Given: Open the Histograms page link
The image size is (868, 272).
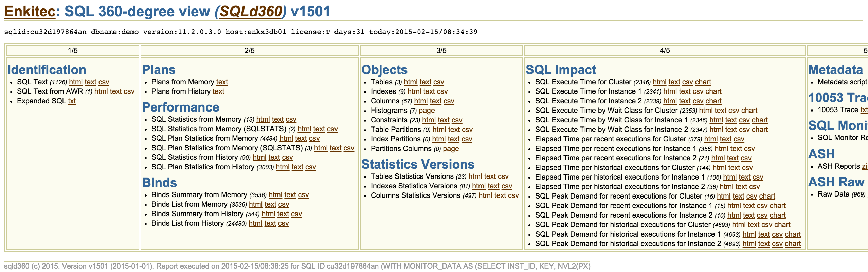Looking at the screenshot, I should click(x=427, y=111).
